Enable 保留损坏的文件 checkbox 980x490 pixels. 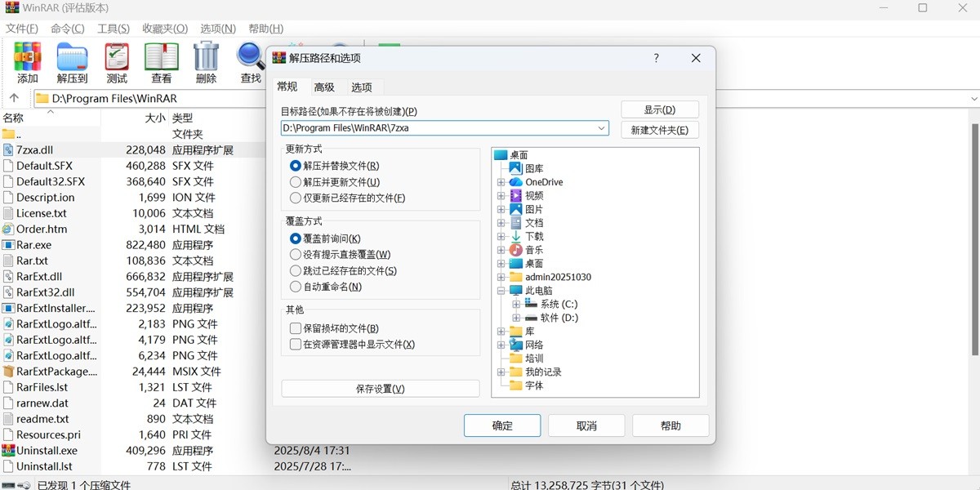296,326
